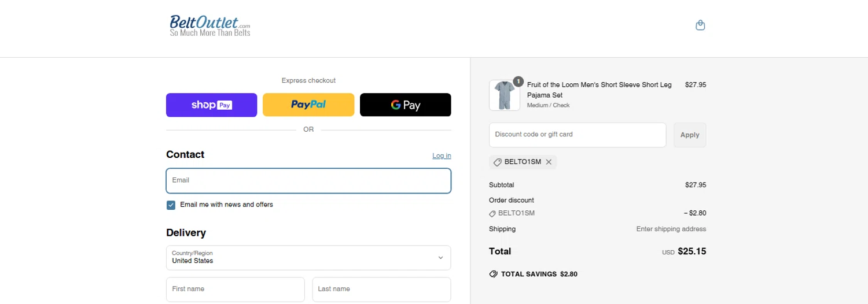Open the shopping bag cart icon
Screen dimensions: 868x304
[700, 25]
